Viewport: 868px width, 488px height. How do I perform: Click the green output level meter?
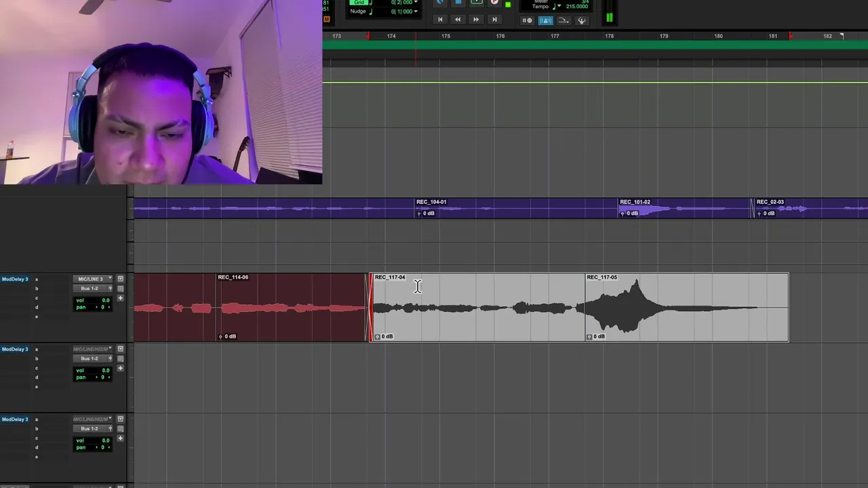tap(609, 18)
